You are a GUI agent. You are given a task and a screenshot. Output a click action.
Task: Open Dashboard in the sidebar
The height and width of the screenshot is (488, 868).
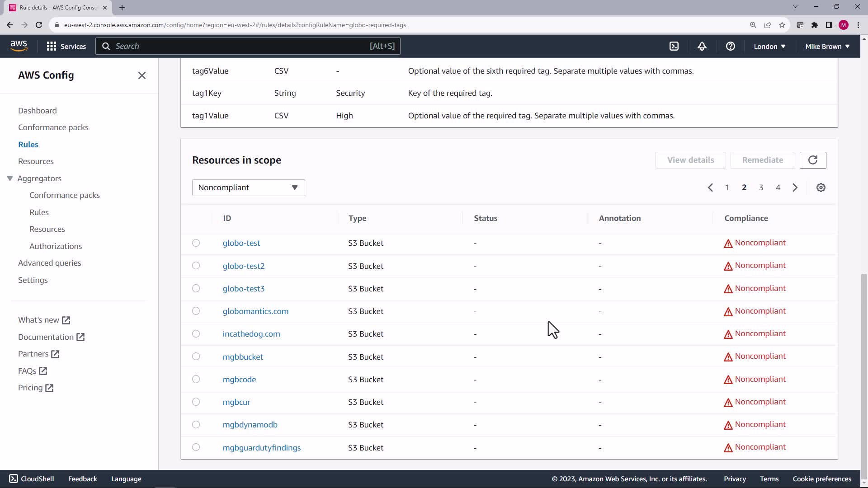click(38, 111)
